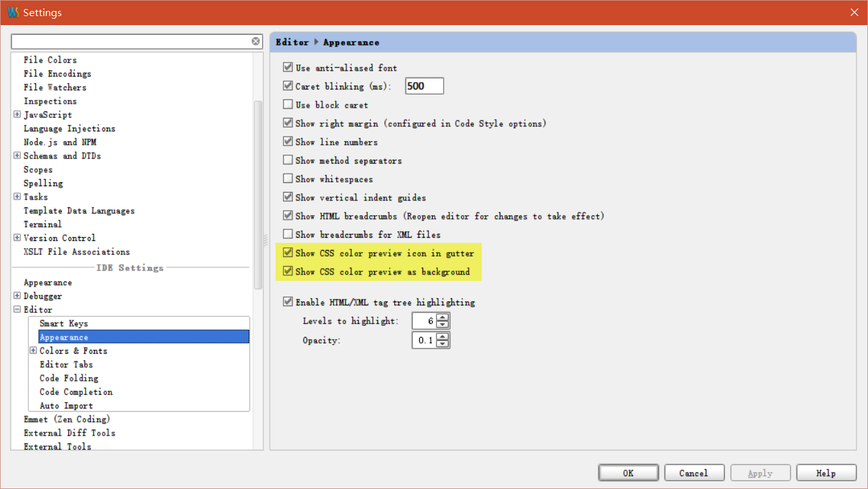Disable Show line numbers

click(x=288, y=142)
